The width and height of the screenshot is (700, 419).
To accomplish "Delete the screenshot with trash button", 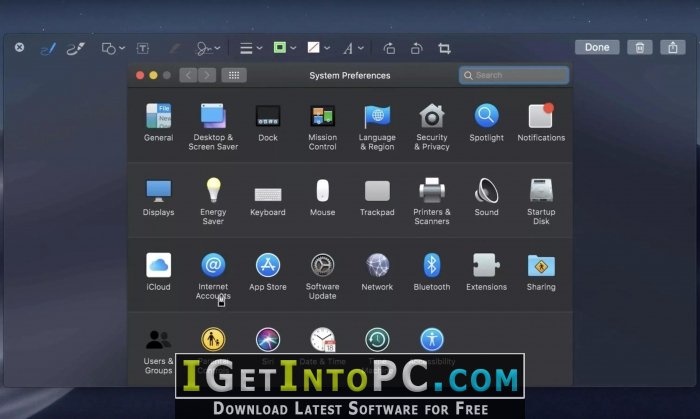I will coord(640,47).
